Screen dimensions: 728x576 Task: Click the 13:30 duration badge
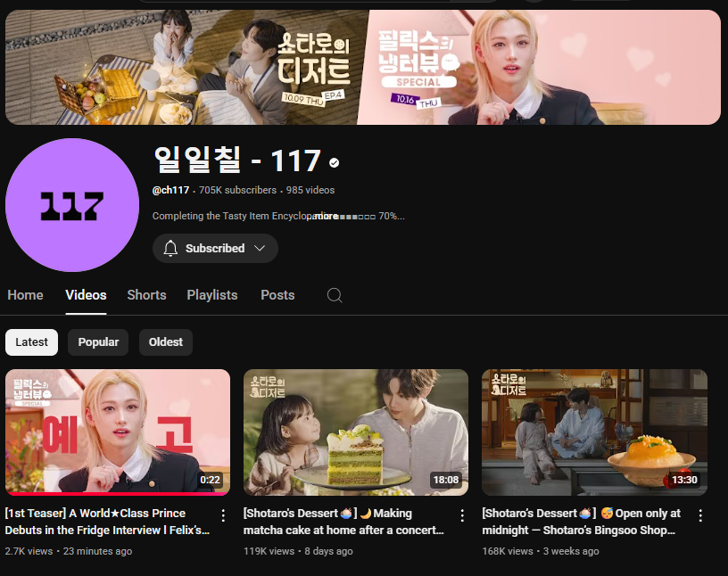point(684,480)
